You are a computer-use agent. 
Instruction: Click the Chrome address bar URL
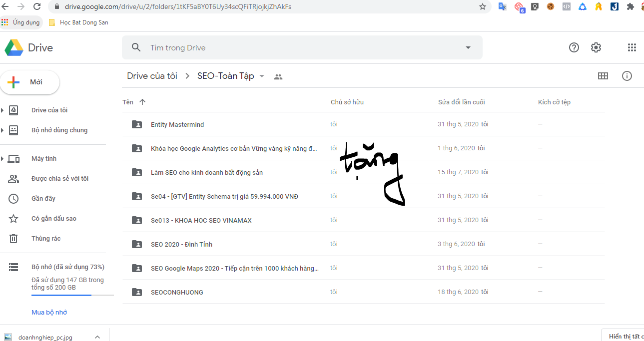point(178,6)
